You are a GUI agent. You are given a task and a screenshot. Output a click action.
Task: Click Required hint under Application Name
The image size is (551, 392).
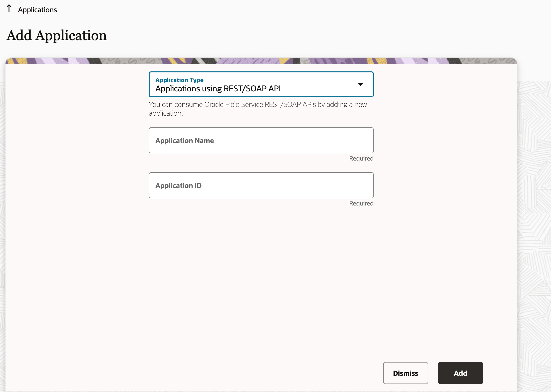pyautogui.click(x=361, y=159)
